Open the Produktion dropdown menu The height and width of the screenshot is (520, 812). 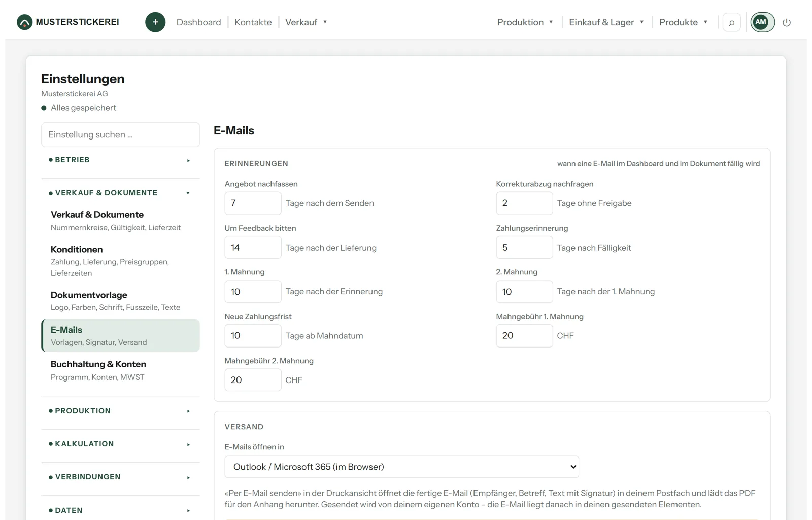tap(525, 22)
